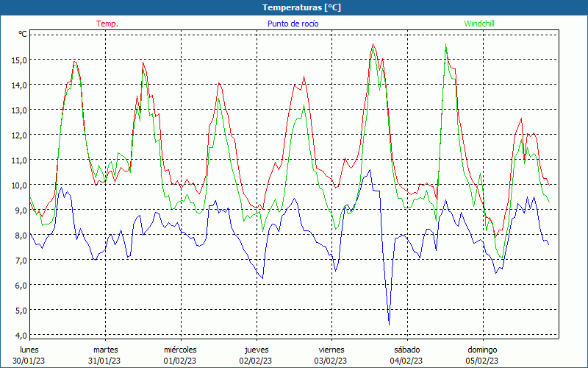Click the 11,0 y-axis value

[x=20, y=160]
